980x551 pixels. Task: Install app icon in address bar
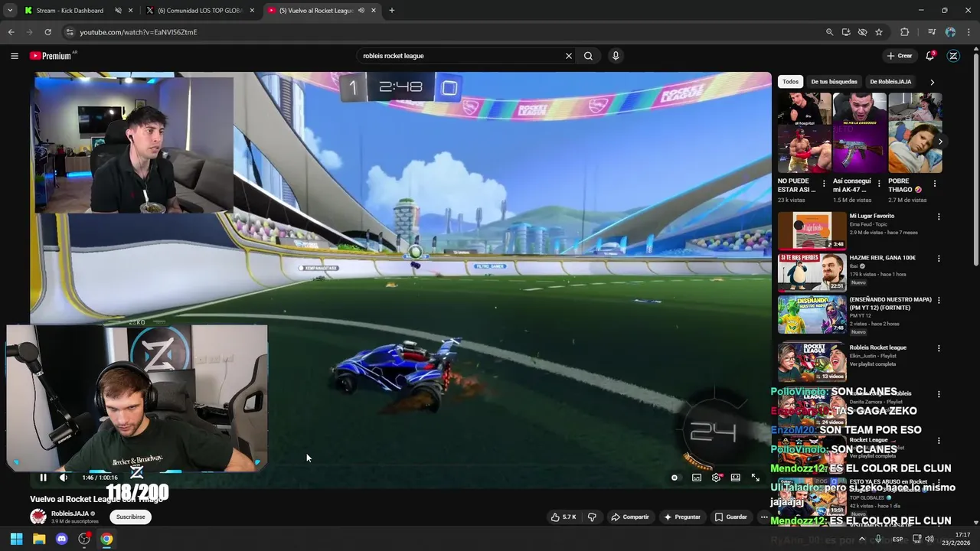846,32
